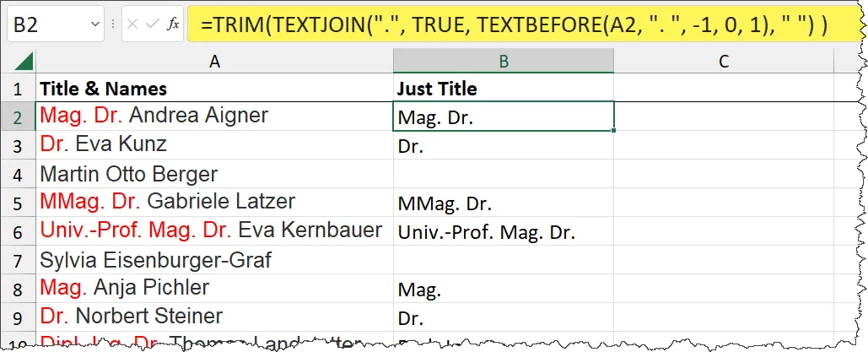Select row 5 header
Image resolution: width=868 pixels, height=352 pixels.
click(18, 203)
